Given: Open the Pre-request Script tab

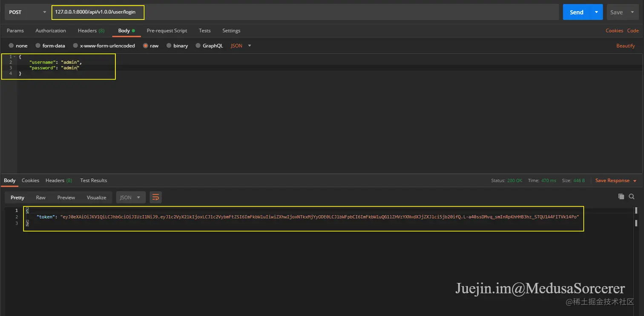Looking at the screenshot, I should click(167, 31).
